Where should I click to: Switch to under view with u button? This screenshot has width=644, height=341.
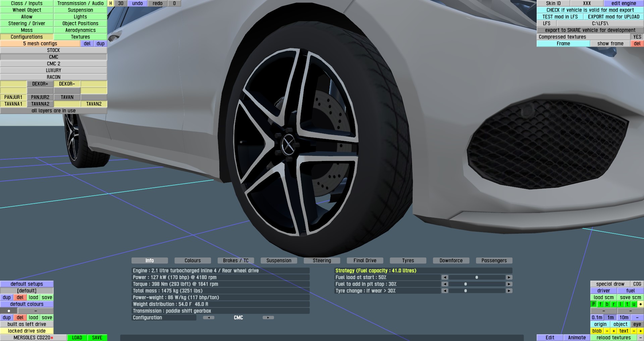pyautogui.click(x=634, y=304)
